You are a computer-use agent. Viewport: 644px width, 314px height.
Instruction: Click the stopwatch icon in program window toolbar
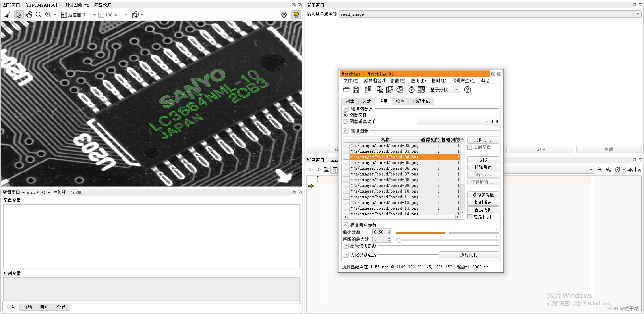(x=618, y=170)
